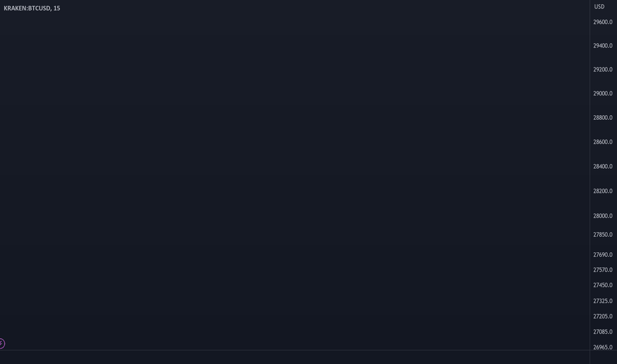Screen dimensions: 617x364
Task: Select the 27690.0 price label
Action: pyautogui.click(x=602, y=255)
